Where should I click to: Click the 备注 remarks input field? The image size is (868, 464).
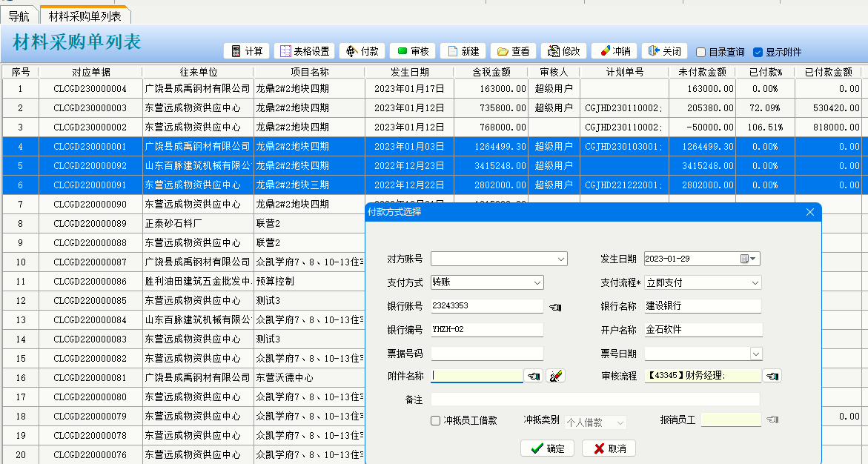(595, 400)
